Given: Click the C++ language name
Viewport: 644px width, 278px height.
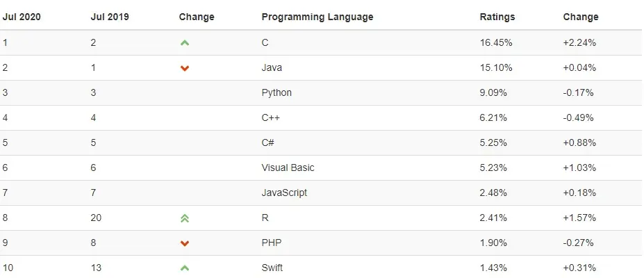Looking at the screenshot, I should click(271, 118).
